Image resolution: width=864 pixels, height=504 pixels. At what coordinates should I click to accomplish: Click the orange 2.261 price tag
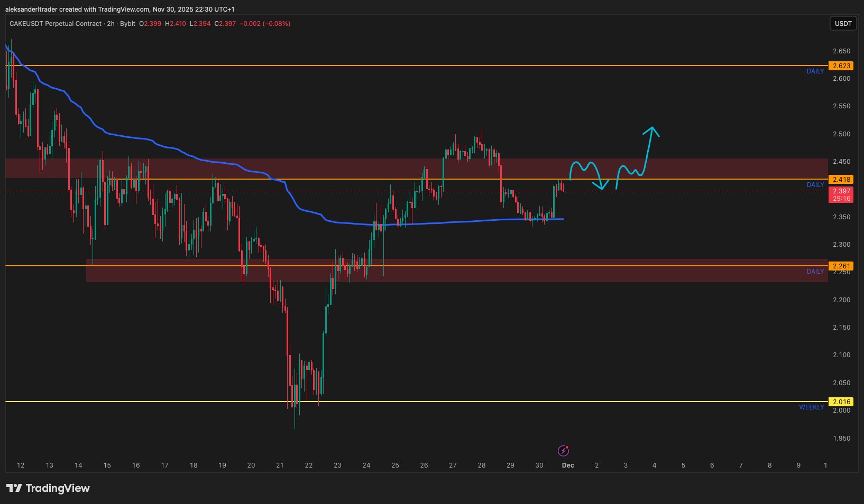(841, 266)
